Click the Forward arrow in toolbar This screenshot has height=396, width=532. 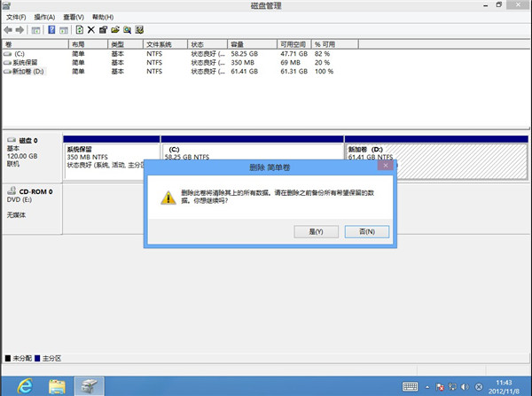pyautogui.click(x=20, y=29)
